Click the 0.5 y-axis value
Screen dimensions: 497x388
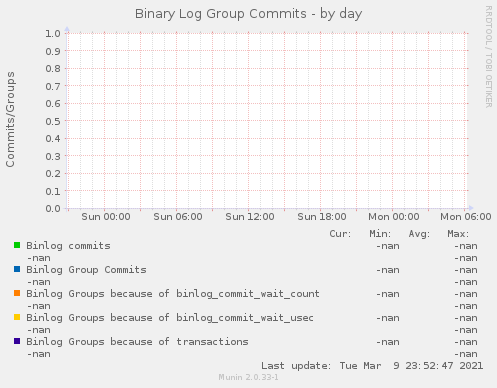tap(53, 121)
